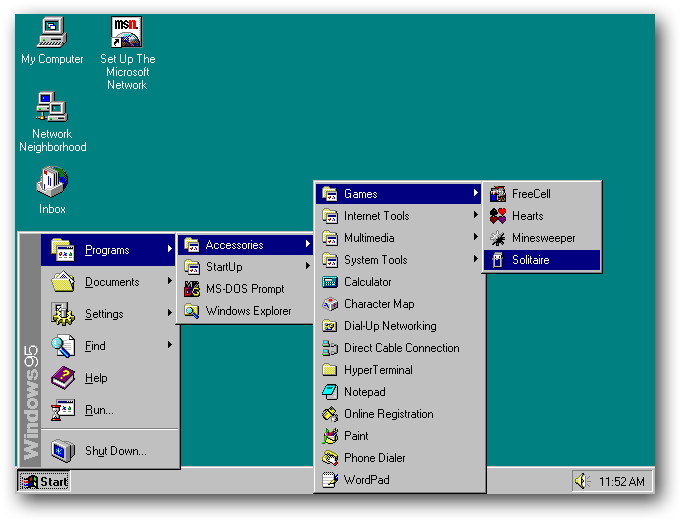
Task: Click Set Up The Microsoft Network icon
Action: pyautogui.click(x=127, y=34)
